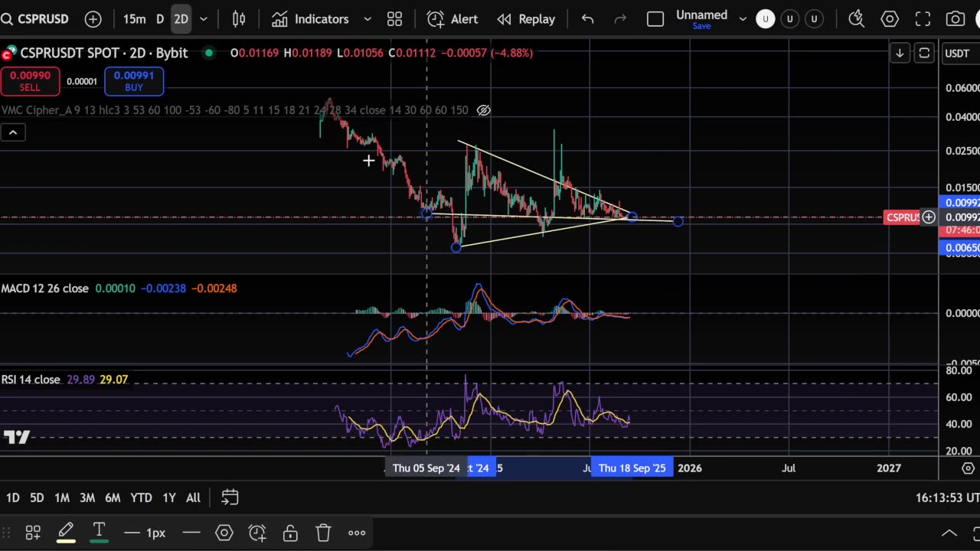Select the 1Y date range
This screenshot has height=551, width=980.
(x=169, y=497)
